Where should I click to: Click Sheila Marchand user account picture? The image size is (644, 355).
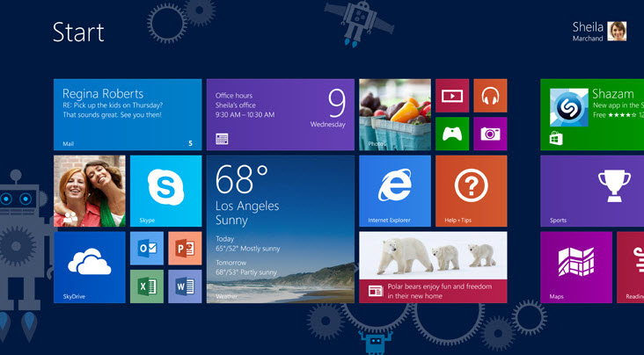(x=617, y=32)
